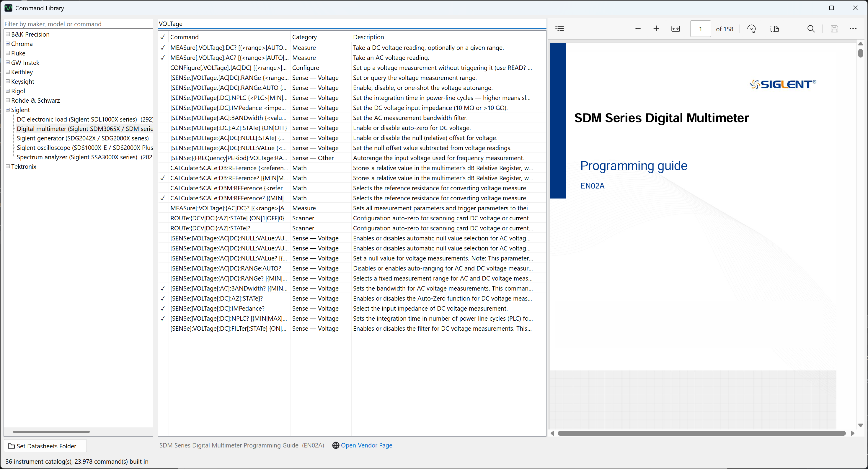
Task: Select the [SENSe:]{FREQuency|PERiod}:VOLTage:RA row
Action: point(352,158)
